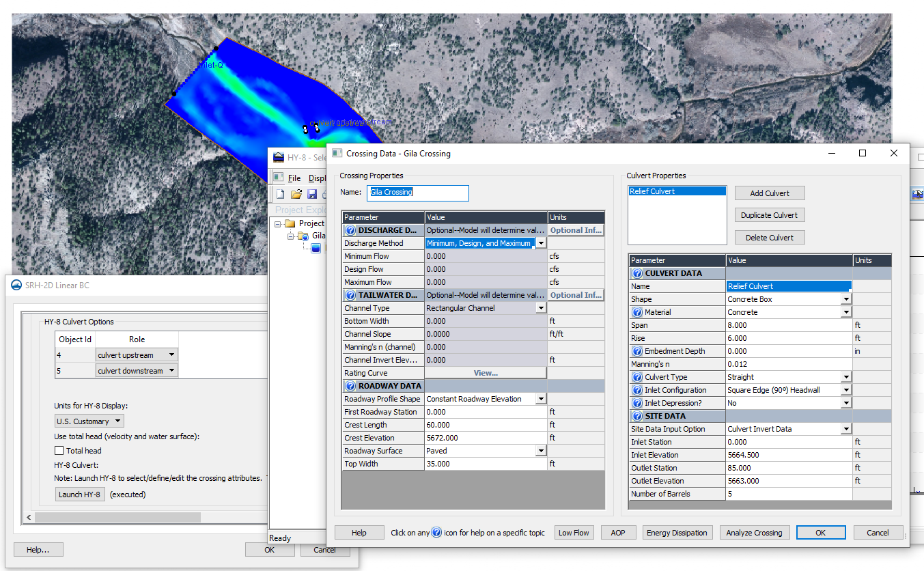The height and width of the screenshot is (571, 924).
Task: Click the SRH-2D Linear BC title icon
Action: 16,285
